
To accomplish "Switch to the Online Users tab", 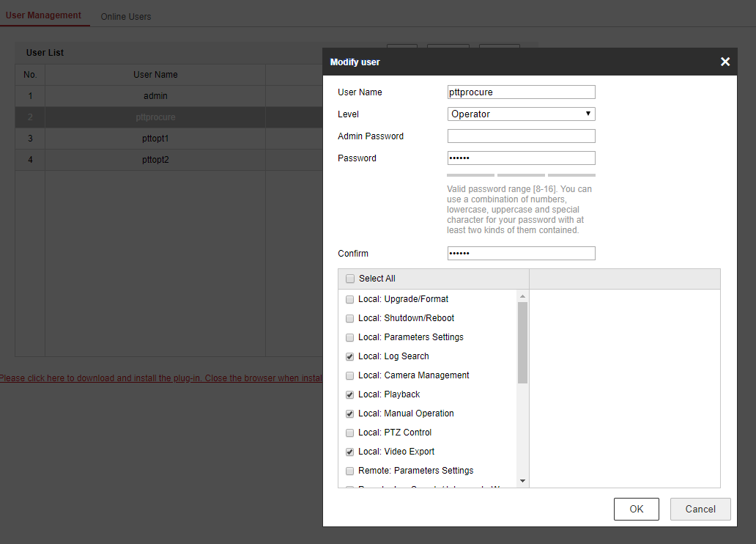I will [126, 16].
